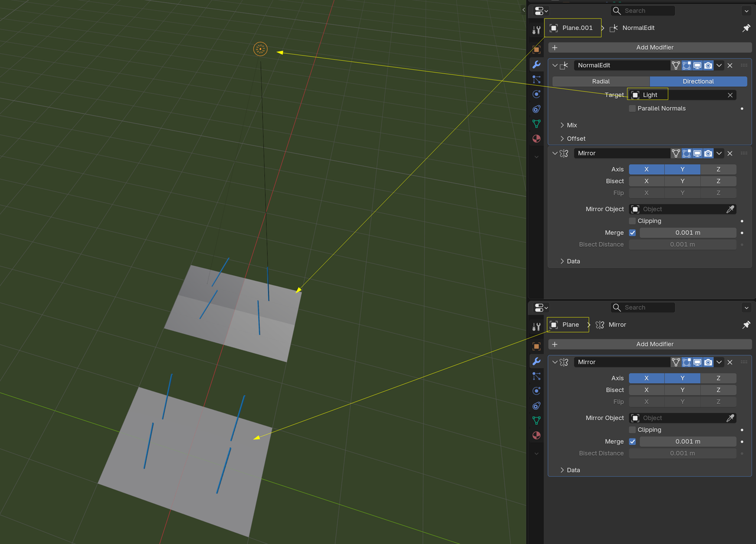
Task: Open Object Constraints tab in lower Plane panel
Action: (x=536, y=406)
